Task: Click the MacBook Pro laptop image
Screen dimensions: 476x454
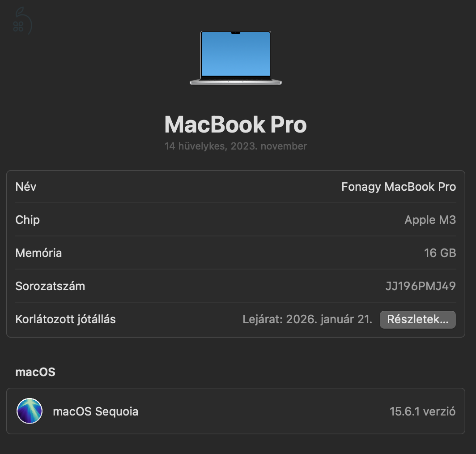Action: click(x=236, y=58)
